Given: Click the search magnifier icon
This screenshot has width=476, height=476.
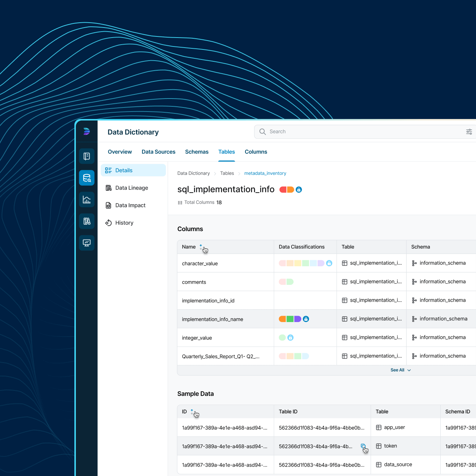Looking at the screenshot, I should [x=263, y=132].
